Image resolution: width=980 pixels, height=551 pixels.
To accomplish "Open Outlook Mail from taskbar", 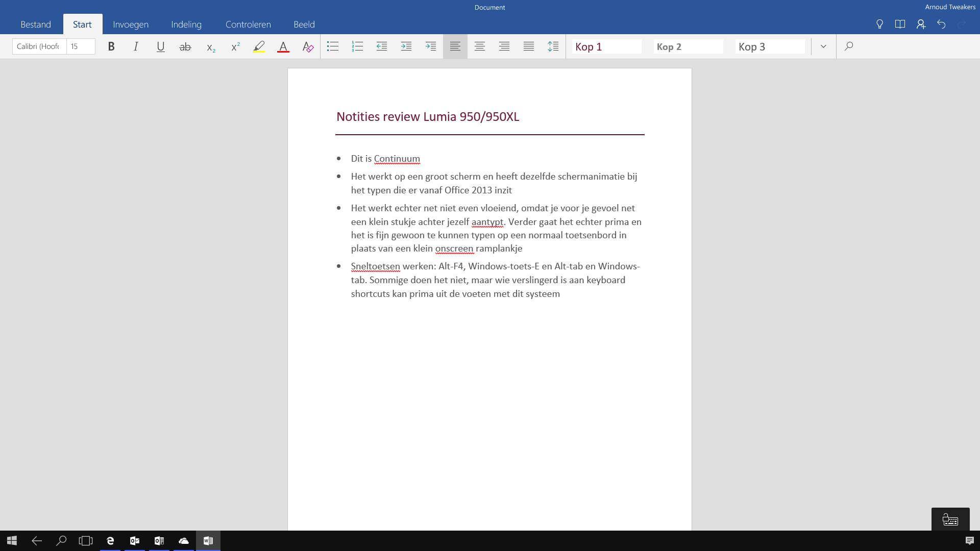I will 135,541.
